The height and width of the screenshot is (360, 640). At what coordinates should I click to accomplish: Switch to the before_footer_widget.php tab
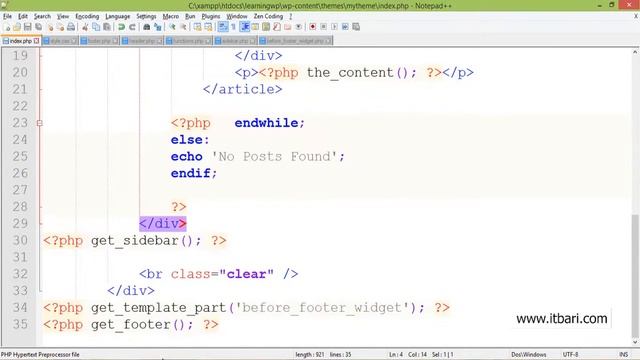[x=296, y=41]
